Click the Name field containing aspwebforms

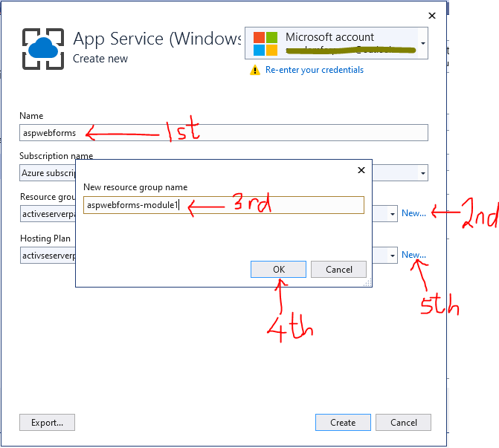point(223,132)
